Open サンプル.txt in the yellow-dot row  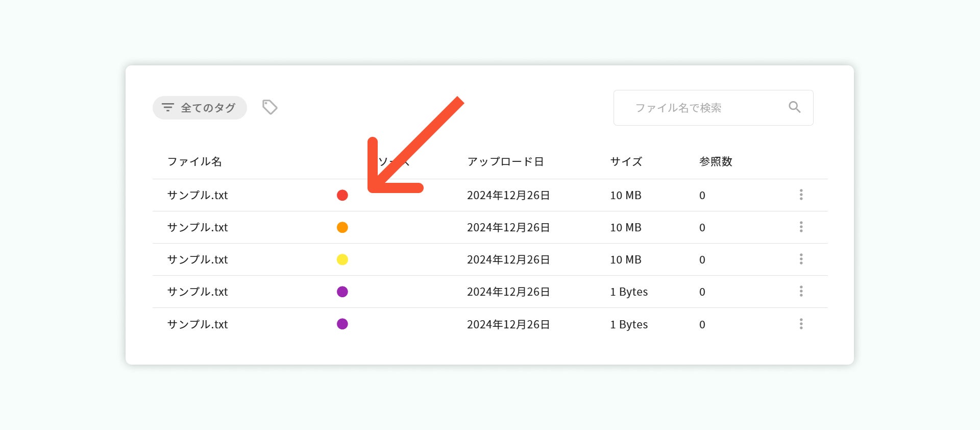click(198, 259)
